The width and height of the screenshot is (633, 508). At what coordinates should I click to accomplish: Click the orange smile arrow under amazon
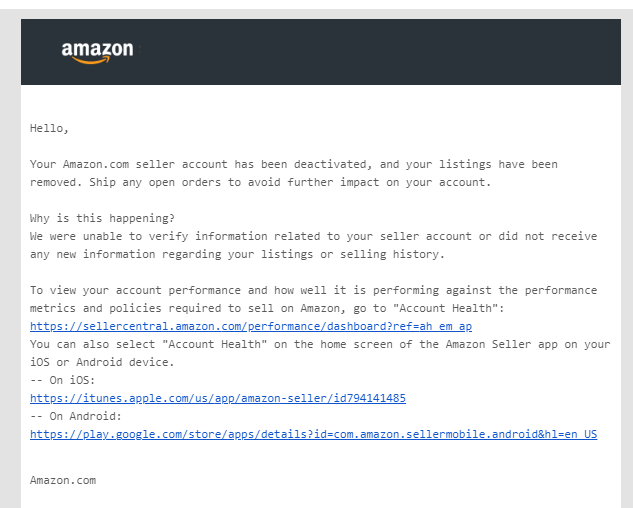pos(91,60)
